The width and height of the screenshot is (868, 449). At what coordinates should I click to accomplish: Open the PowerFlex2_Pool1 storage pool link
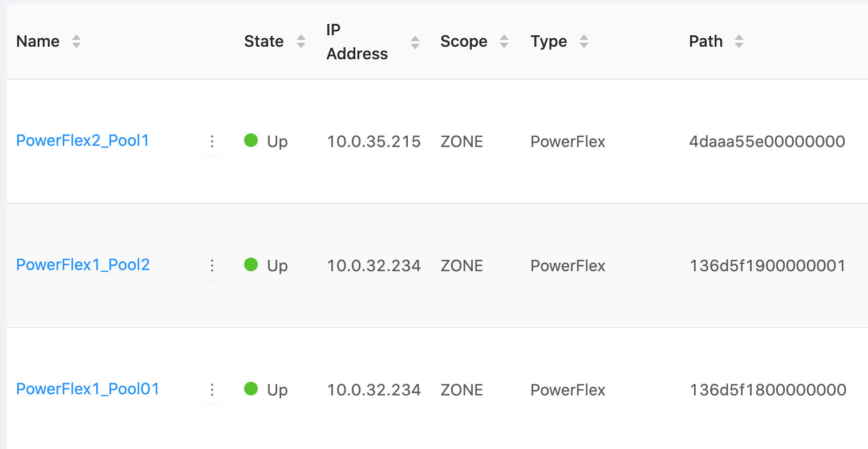83,141
